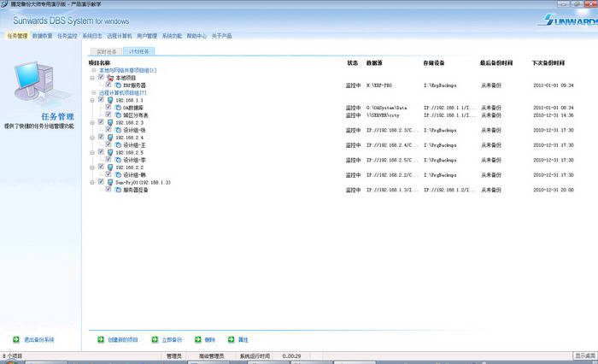Screen dimensions: 598x364
Task: Collapse the 192.168.2.3 tree node
Action: point(92,123)
